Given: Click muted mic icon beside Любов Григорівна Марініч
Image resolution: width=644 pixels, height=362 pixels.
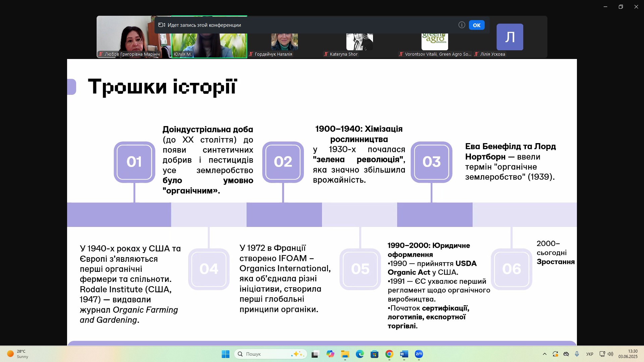Looking at the screenshot, I should (100, 54).
